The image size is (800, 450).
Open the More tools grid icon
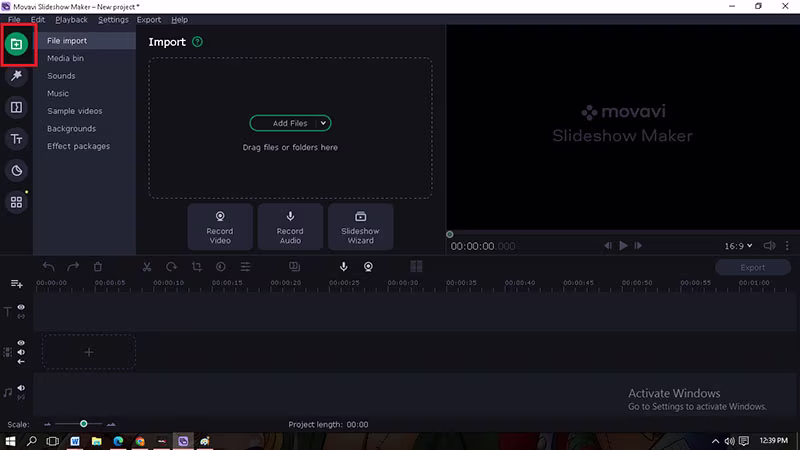16,203
